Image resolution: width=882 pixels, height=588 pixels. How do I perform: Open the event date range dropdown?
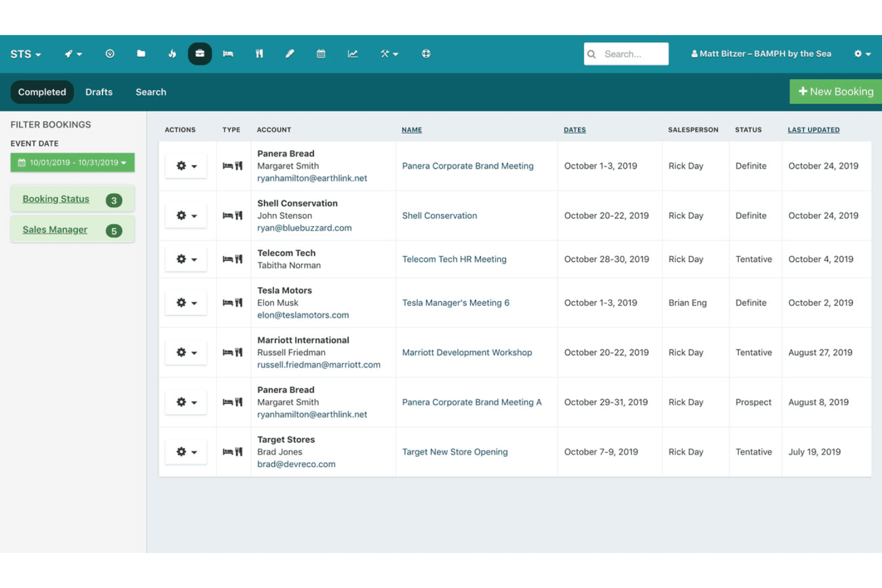click(x=72, y=163)
